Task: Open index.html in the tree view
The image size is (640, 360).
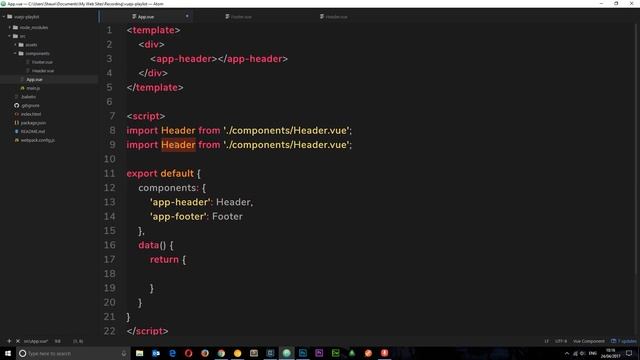Action: (x=31, y=114)
